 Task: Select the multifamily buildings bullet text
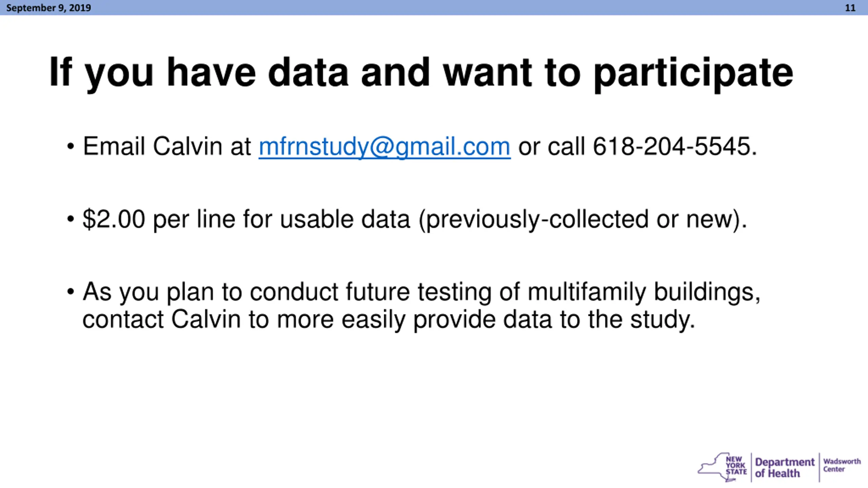[x=421, y=306]
